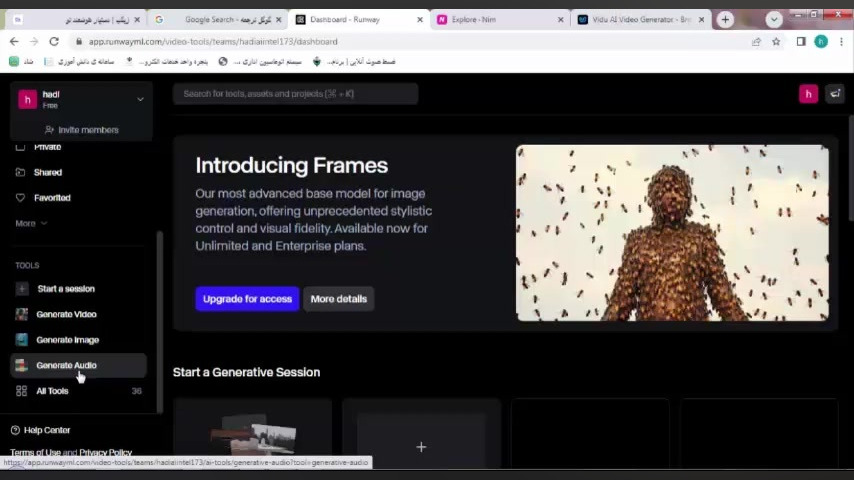This screenshot has height=480, width=854.
Task: Close the Dashboard - Runway tab
Action: tap(419, 20)
